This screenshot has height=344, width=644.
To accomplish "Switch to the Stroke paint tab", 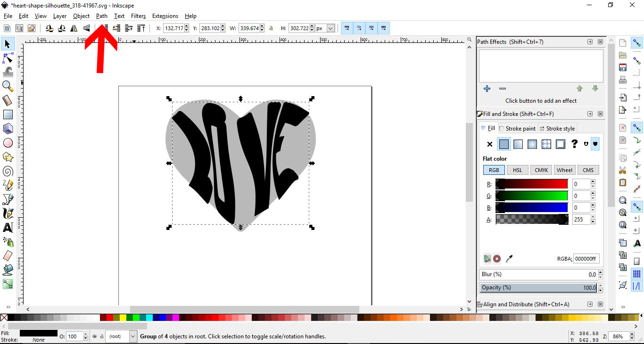I will [518, 128].
